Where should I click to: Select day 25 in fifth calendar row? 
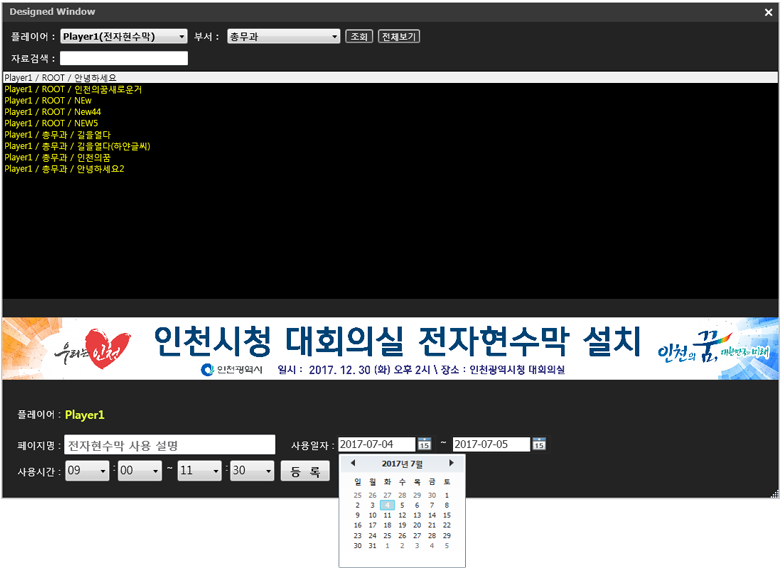coord(387,536)
